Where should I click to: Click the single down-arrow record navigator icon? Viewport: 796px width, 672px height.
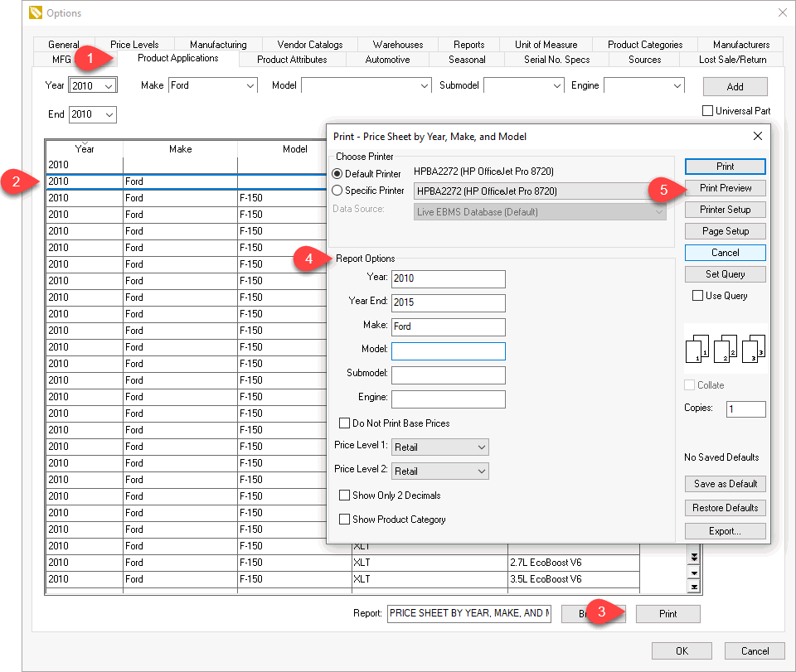[x=695, y=573]
